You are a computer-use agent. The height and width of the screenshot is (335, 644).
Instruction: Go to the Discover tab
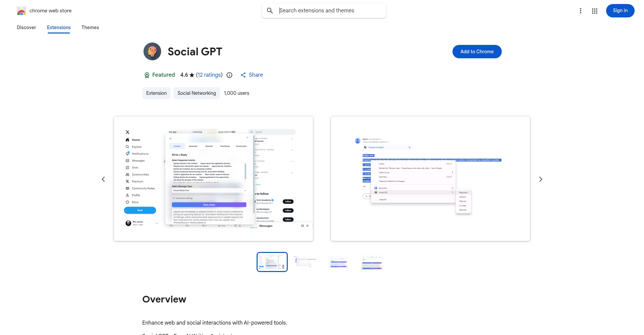tap(26, 27)
